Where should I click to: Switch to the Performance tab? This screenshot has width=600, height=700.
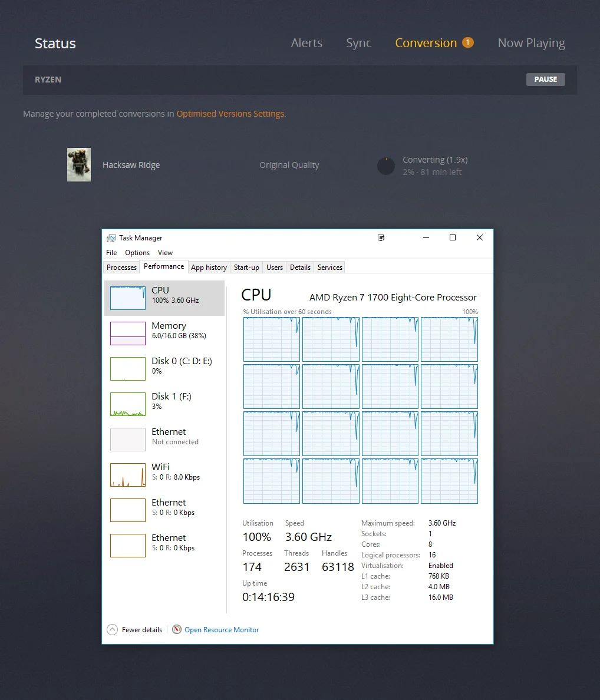[164, 266]
